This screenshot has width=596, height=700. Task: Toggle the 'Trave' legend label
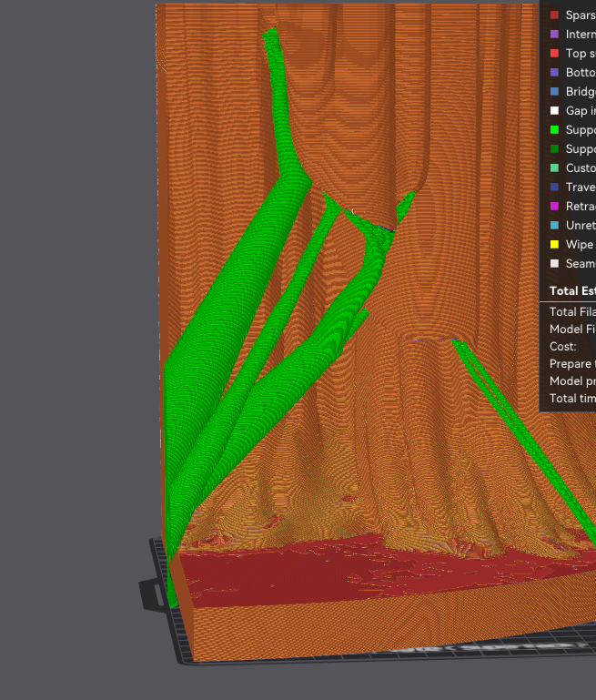pos(581,187)
